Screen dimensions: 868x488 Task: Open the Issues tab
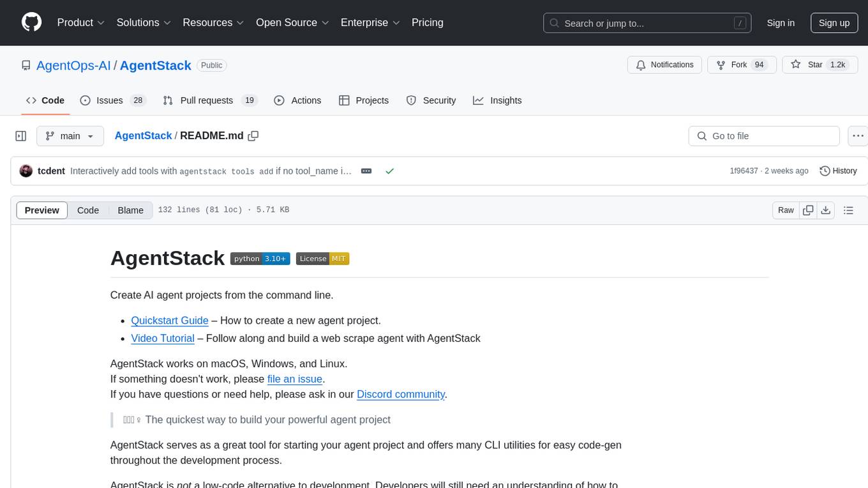[x=113, y=100]
